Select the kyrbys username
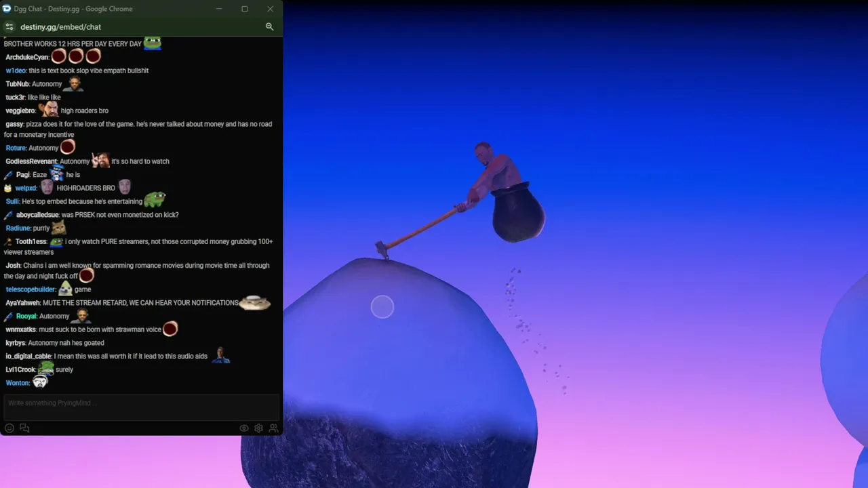The width and height of the screenshot is (868, 488). (16, 343)
